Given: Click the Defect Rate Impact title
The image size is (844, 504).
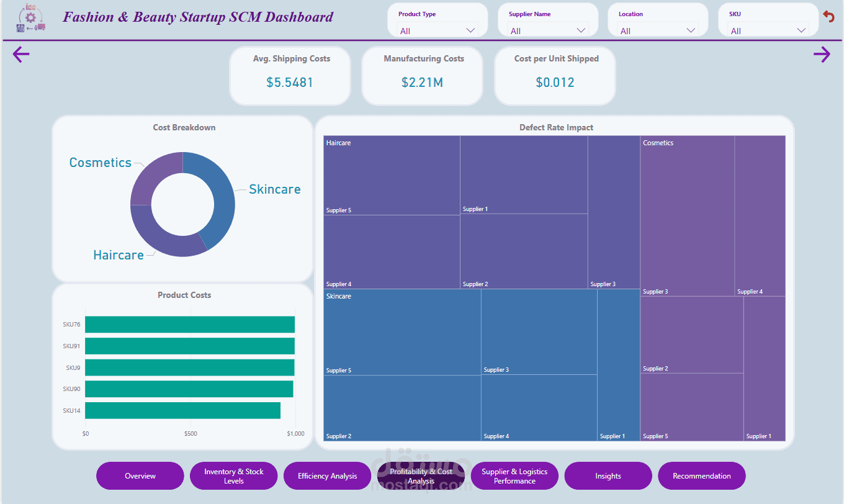Looking at the screenshot, I should tap(556, 127).
